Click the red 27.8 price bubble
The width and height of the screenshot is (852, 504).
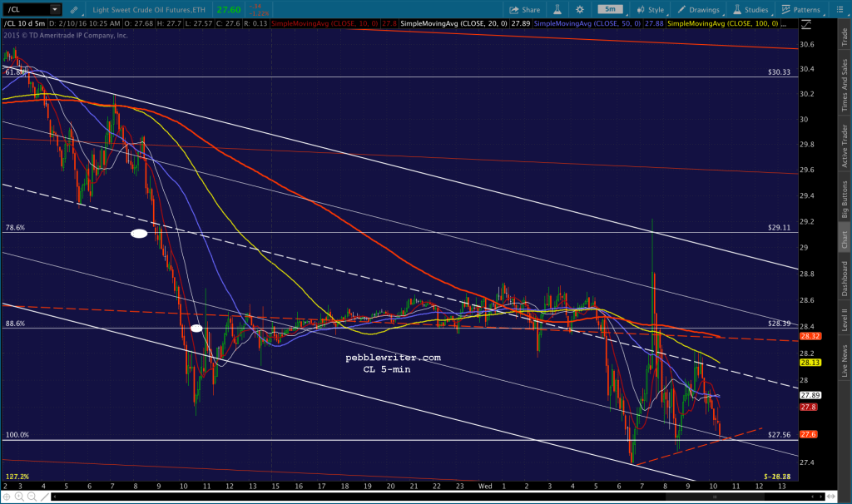(809, 408)
